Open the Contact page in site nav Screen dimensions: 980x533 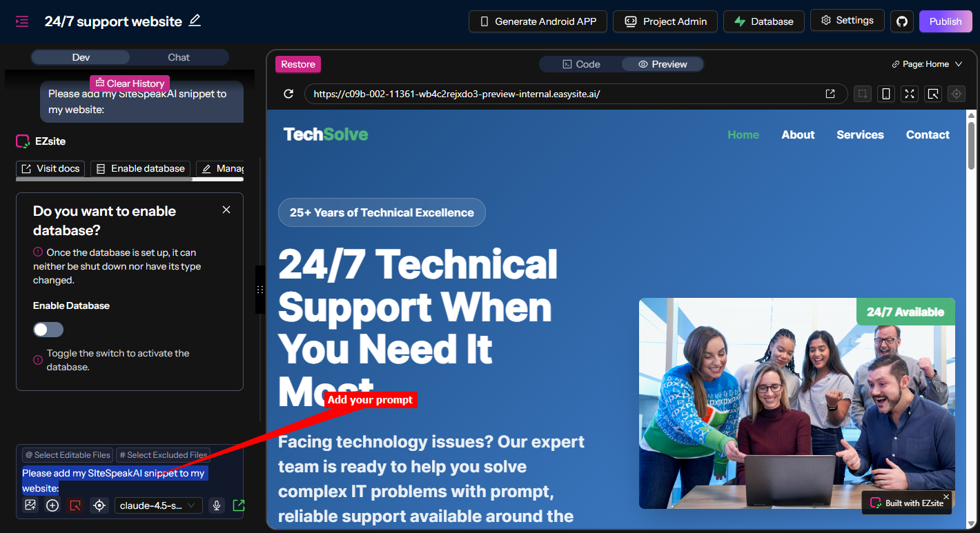click(x=928, y=134)
